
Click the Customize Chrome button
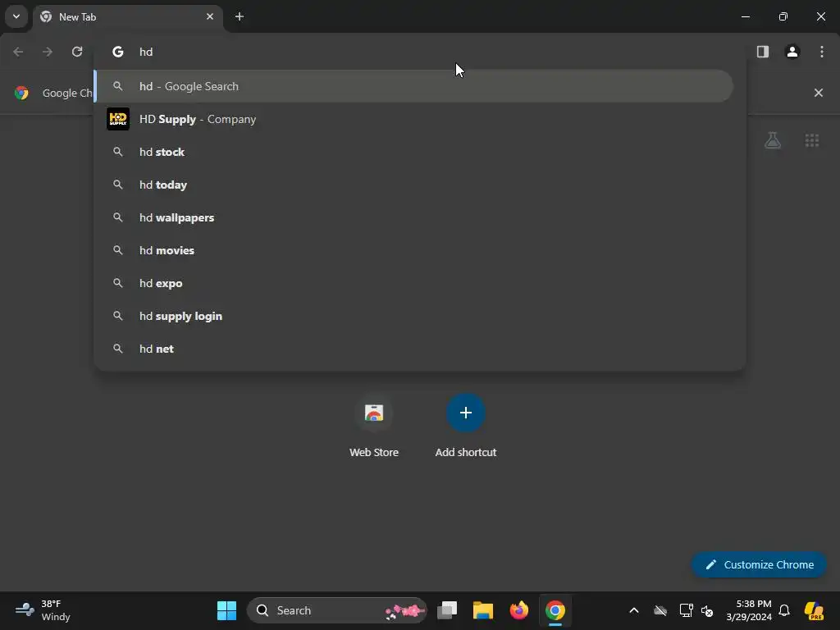[759, 564]
